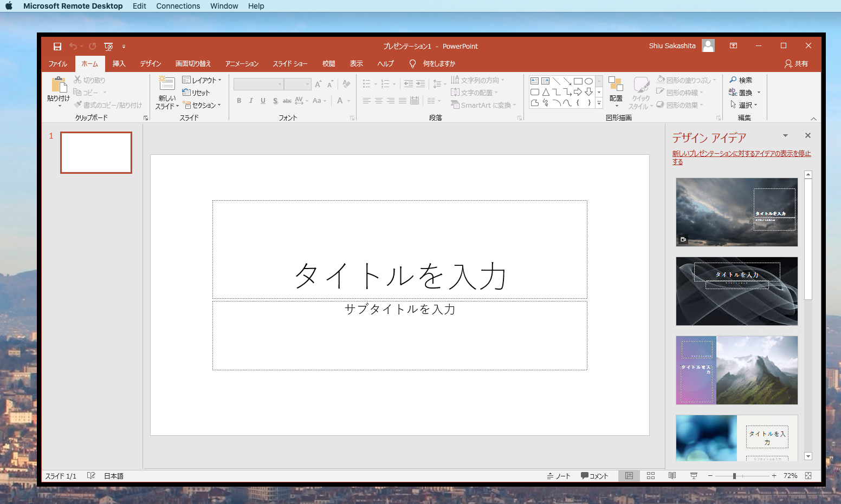Collapse the ribbon with chevron
Screen dimensions: 841x504
pos(813,119)
